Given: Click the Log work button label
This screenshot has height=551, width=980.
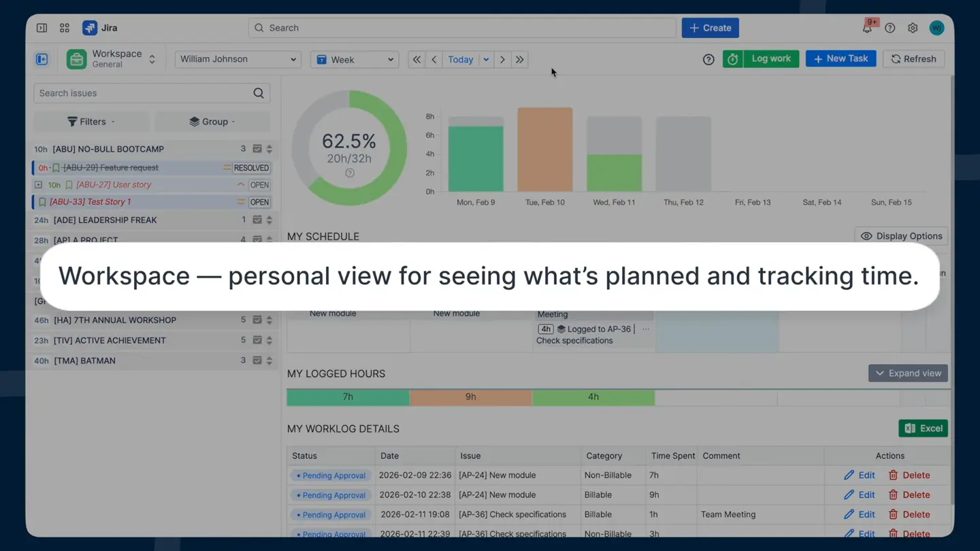Looking at the screenshot, I should (771, 59).
